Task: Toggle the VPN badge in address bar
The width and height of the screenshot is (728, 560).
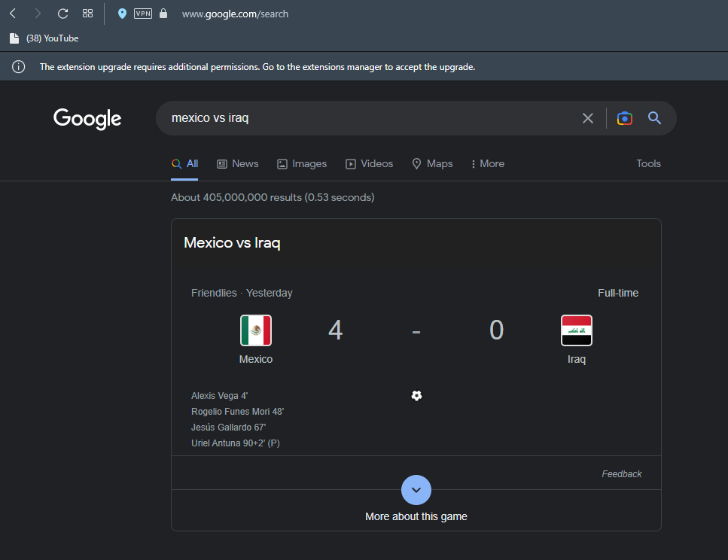Action: click(143, 14)
